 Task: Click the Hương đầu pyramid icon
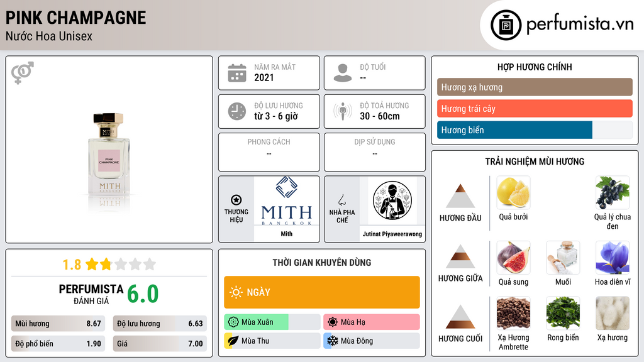point(460,196)
